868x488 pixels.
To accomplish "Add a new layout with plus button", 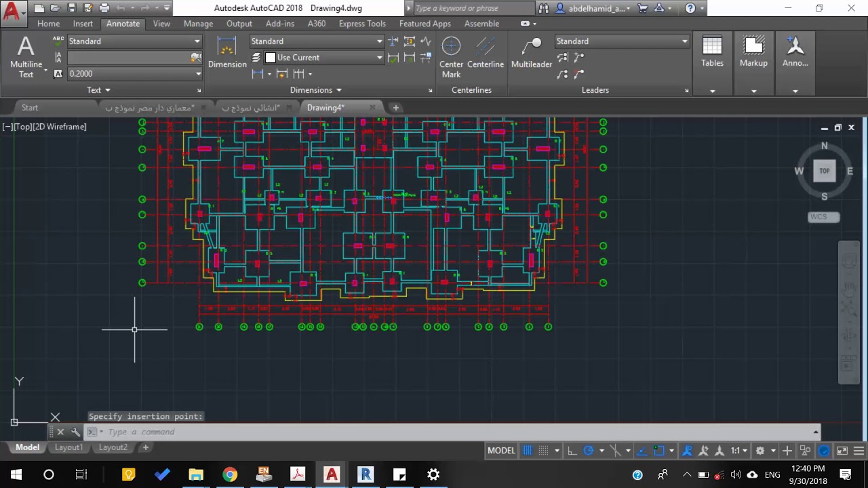I will click(145, 447).
